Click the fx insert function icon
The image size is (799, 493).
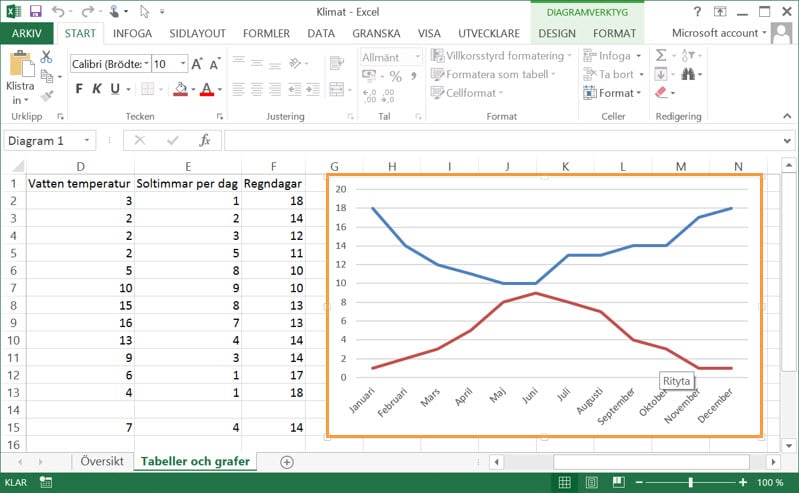205,140
